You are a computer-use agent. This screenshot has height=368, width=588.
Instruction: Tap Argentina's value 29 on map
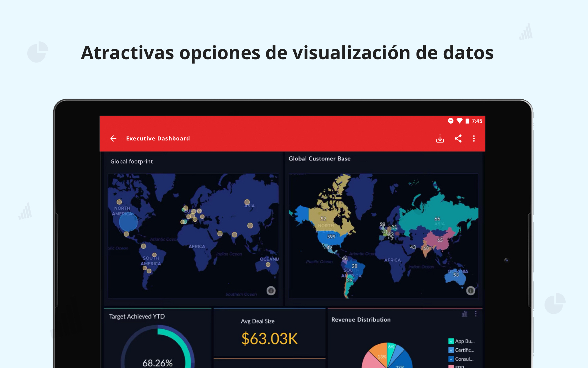pos(350,280)
